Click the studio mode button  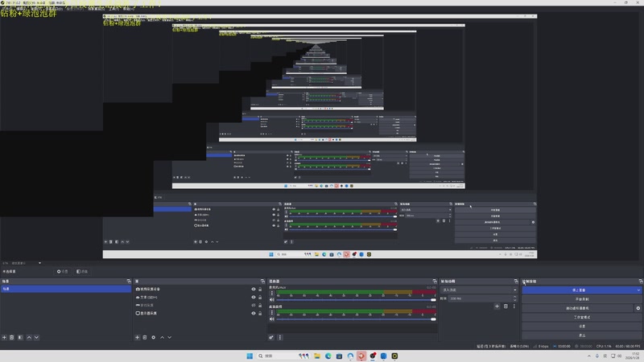coord(582,317)
